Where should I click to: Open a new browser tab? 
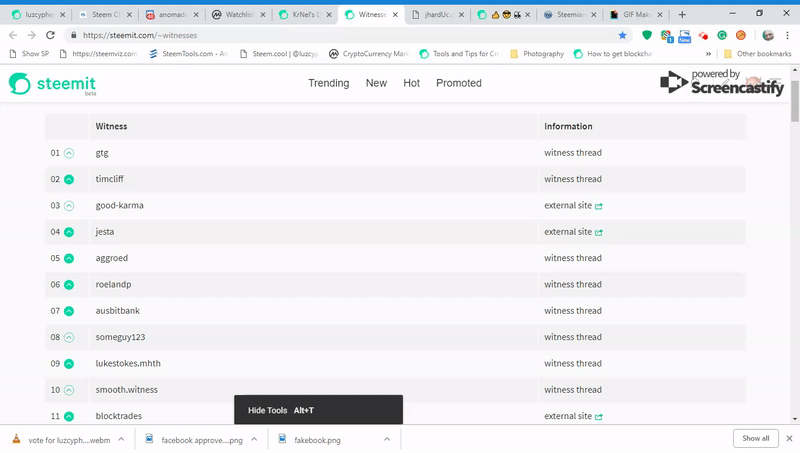(x=682, y=15)
